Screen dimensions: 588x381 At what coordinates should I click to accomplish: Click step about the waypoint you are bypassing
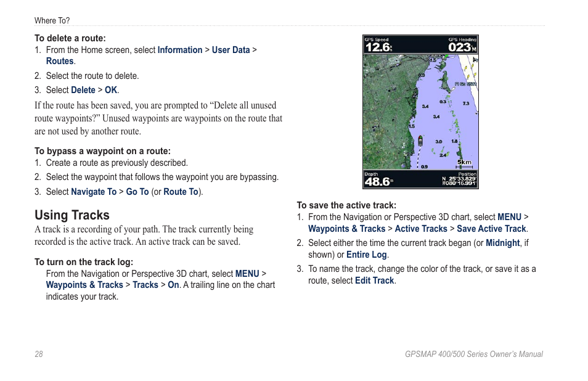pyautogui.click(x=162, y=177)
